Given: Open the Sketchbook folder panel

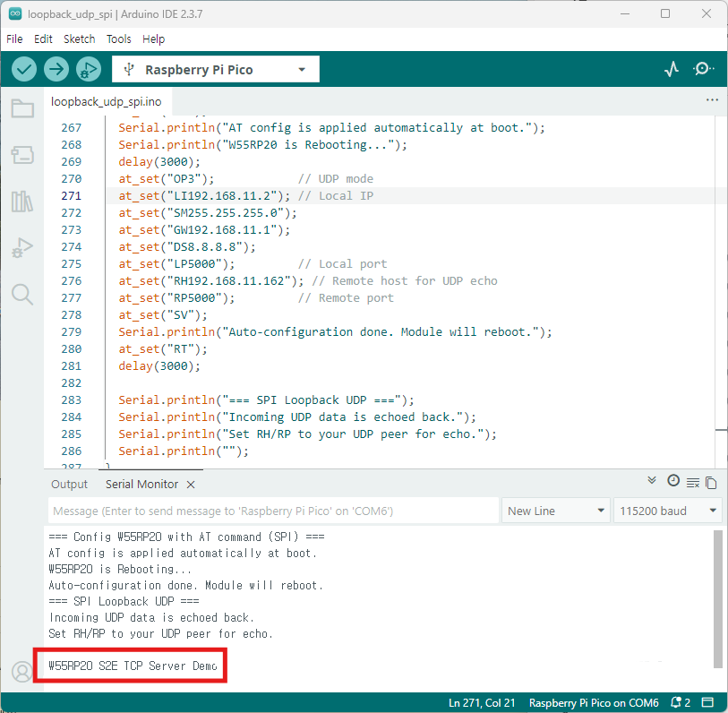Looking at the screenshot, I should tap(22, 109).
